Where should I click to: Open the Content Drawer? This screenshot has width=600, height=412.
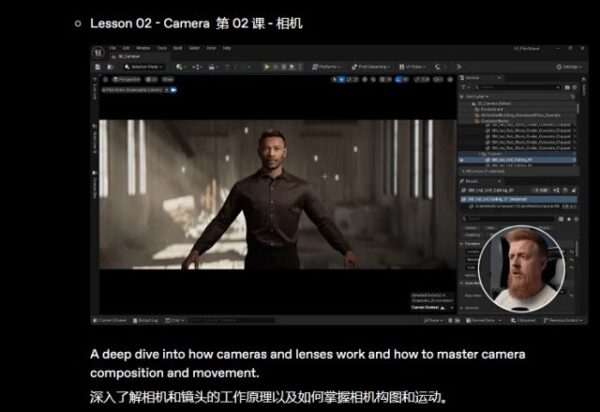point(111,321)
